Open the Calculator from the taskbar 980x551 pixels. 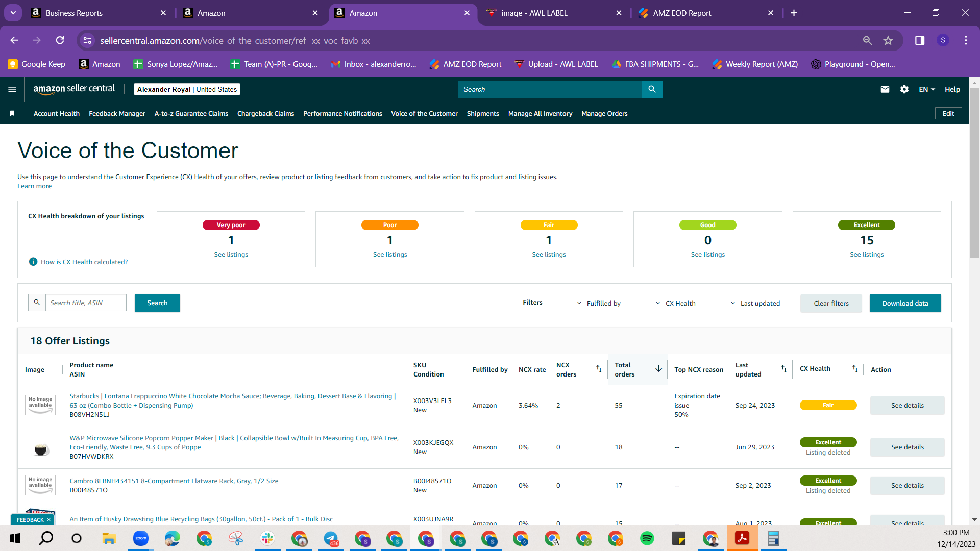point(774,538)
